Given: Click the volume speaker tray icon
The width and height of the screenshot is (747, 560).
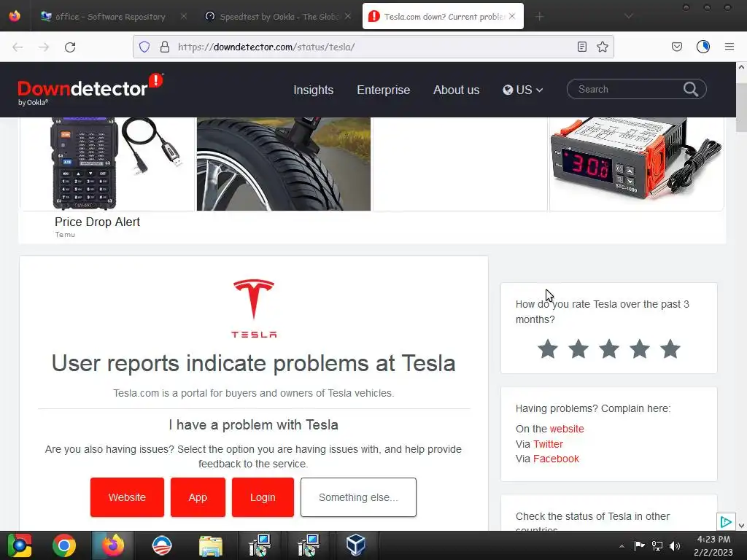Looking at the screenshot, I should point(675,545).
